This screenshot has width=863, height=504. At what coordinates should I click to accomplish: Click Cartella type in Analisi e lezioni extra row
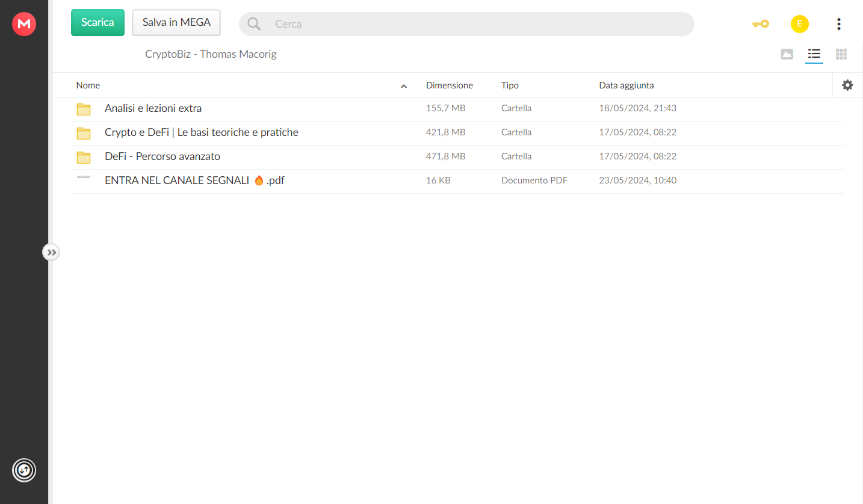click(516, 108)
